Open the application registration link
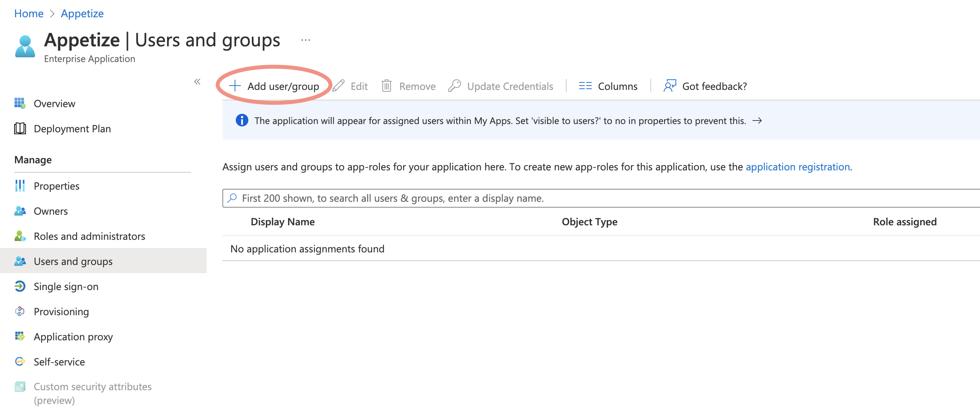 pos(798,167)
